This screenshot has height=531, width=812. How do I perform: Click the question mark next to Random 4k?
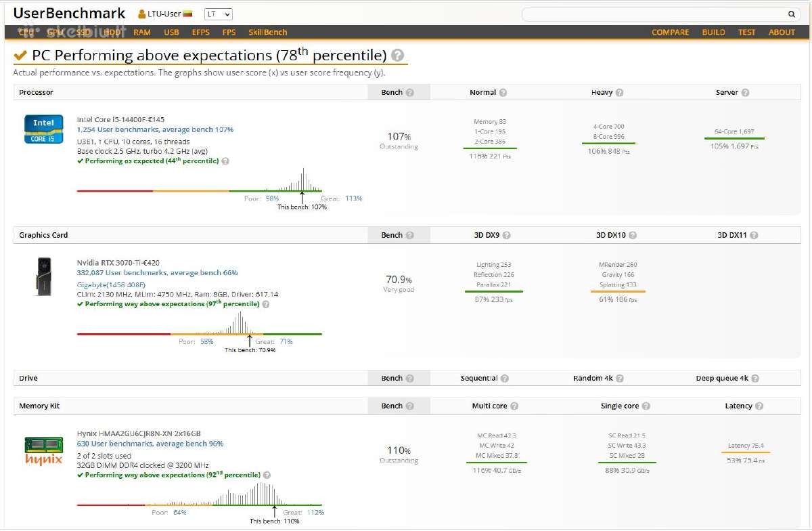619,379
